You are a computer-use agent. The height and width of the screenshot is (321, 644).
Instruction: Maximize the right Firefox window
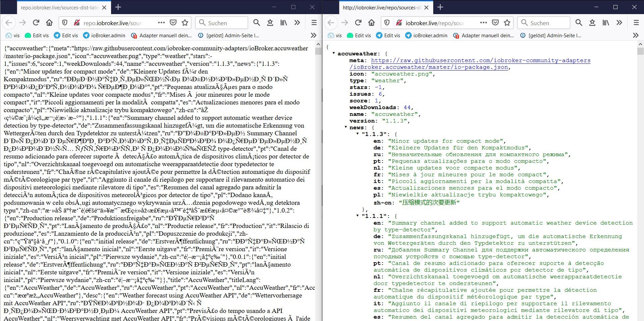[x=615, y=7]
